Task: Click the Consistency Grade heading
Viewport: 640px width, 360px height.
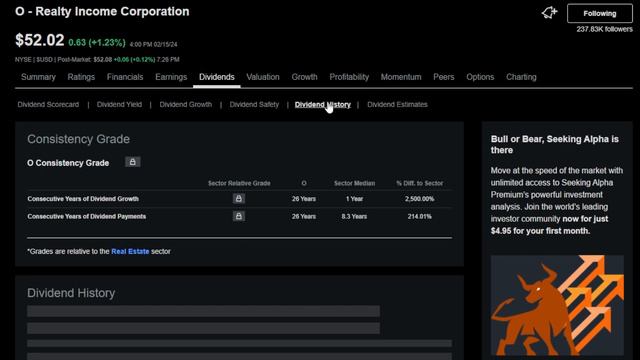Action: pyautogui.click(x=78, y=139)
